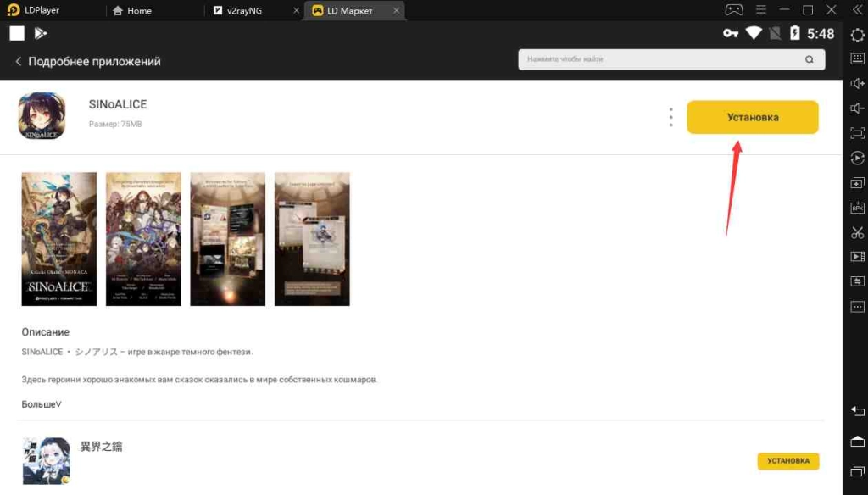
Task: Collapse the sidebar with double chevron
Action: 857,10
